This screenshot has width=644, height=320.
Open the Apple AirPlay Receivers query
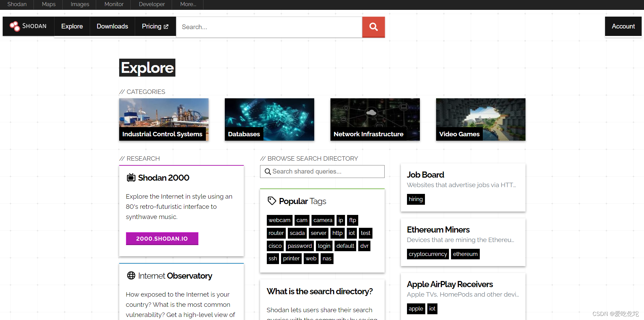click(450, 284)
